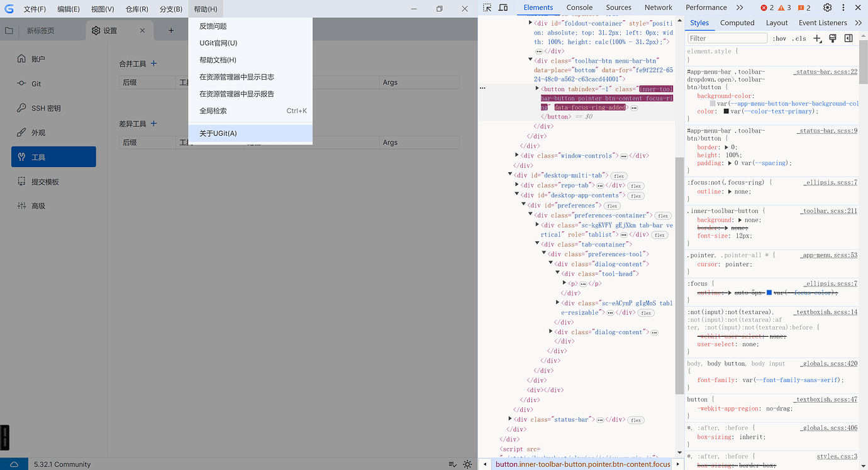Open the folder icon in the tab bar
Image resolution: width=868 pixels, height=470 pixels.
(9, 31)
